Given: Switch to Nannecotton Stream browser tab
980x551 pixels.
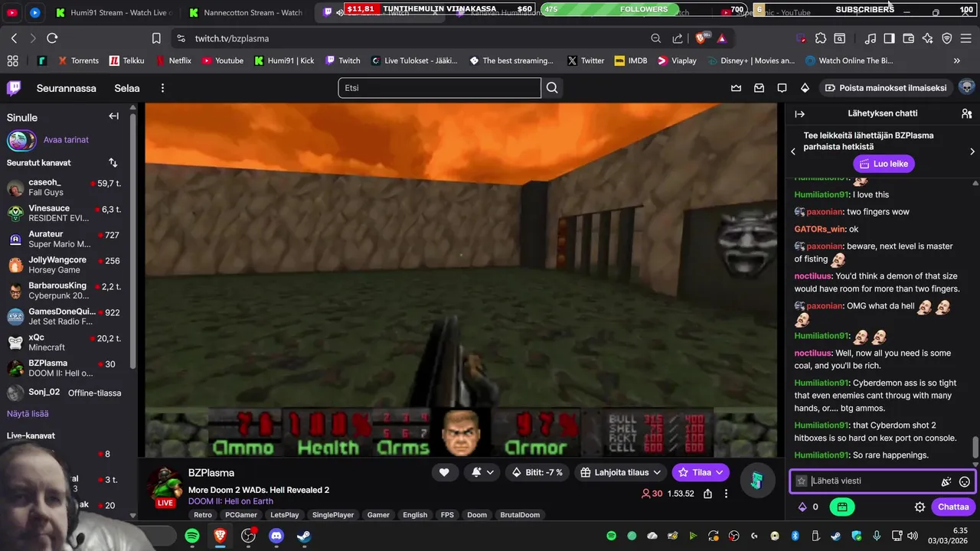Looking at the screenshot, I should pos(246,12).
